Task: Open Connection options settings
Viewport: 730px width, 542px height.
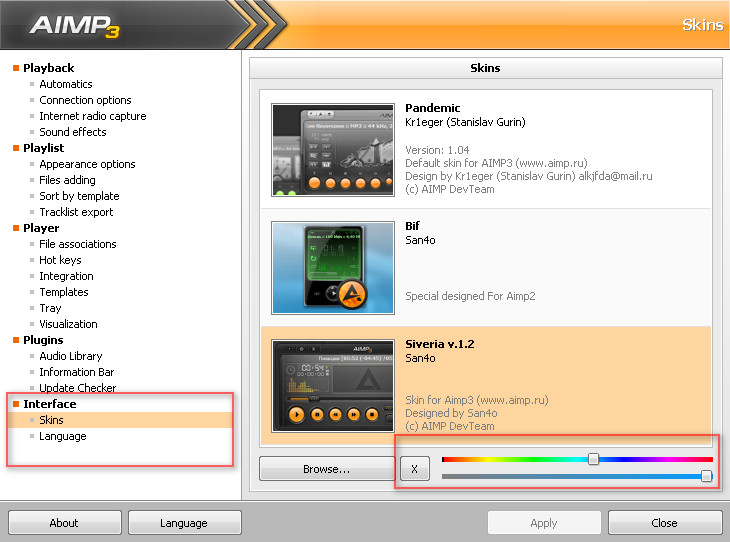Action: click(x=85, y=100)
